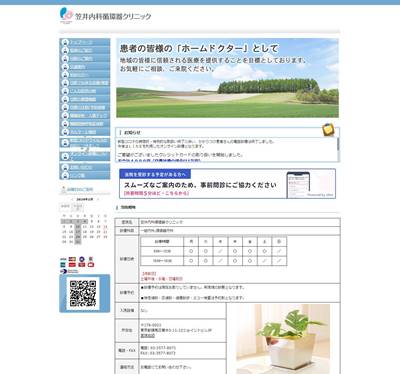
Task: Click the お知らせ news box scrollbar
Action: pos(338,149)
